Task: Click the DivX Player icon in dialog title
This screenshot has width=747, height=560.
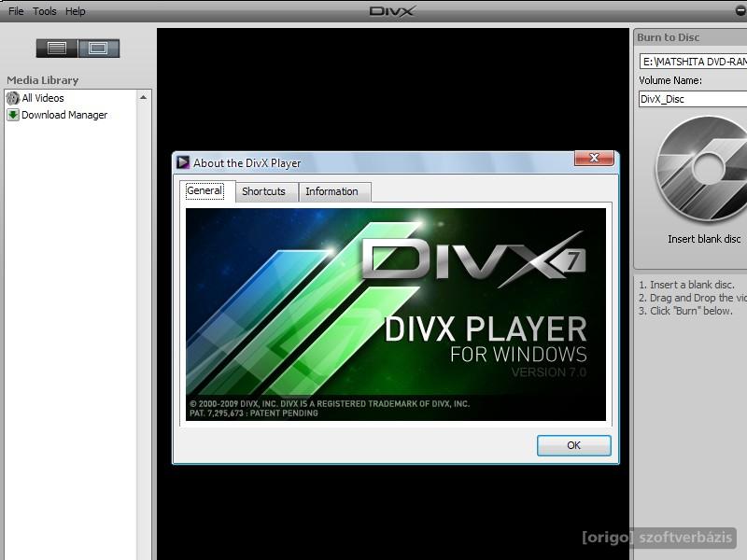Action: coord(183,162)
